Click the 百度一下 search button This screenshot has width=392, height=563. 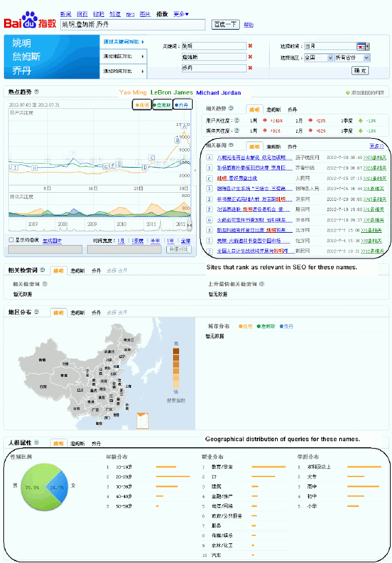tap(225, 24)
